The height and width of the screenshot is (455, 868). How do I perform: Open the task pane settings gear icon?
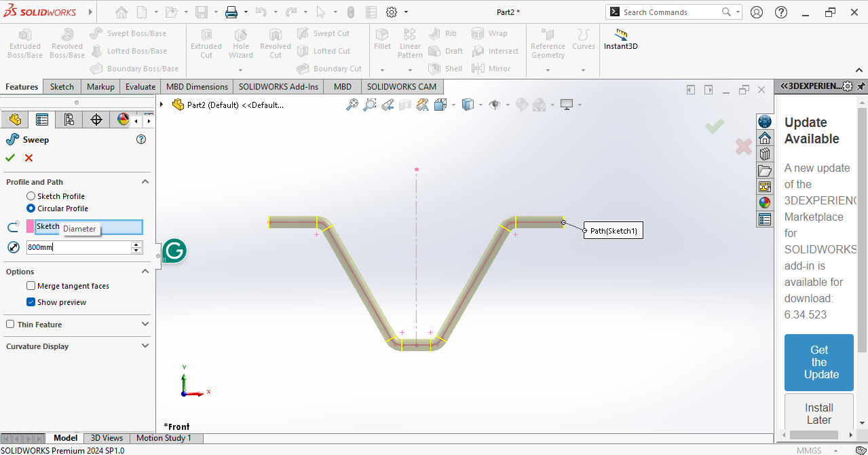(x=848, y=86)
